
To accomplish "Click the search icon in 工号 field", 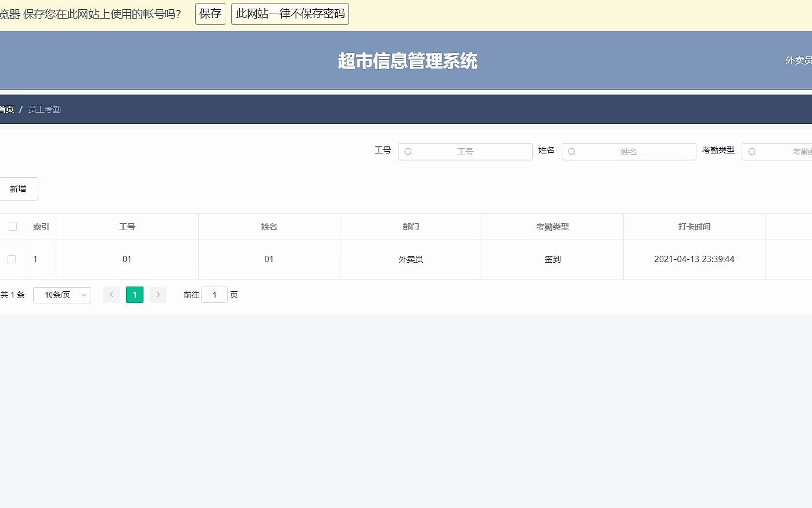I will 408,152.
